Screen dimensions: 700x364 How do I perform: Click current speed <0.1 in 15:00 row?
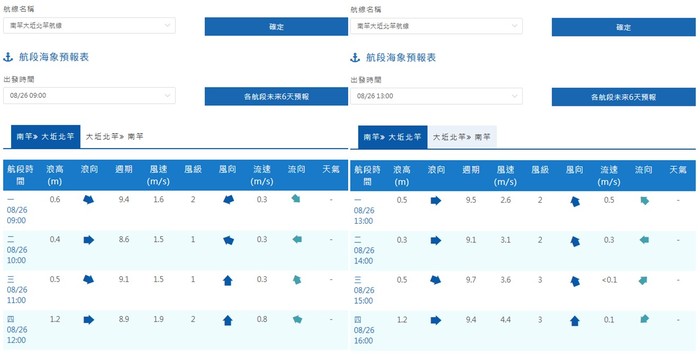(609, 280)
